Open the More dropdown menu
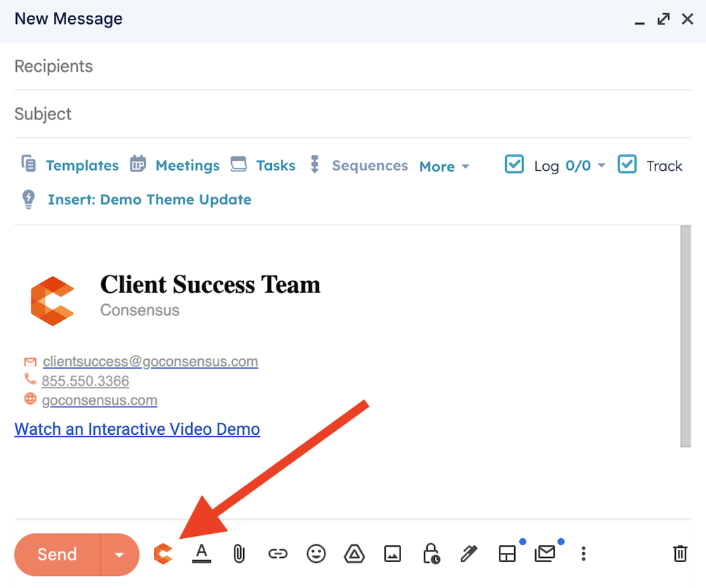The width and height of the screenshot is (706, 588). (x=444, y=166)
